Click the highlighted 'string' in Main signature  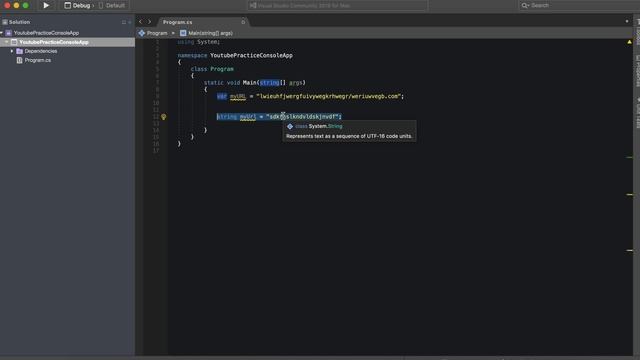click(269, 82)
